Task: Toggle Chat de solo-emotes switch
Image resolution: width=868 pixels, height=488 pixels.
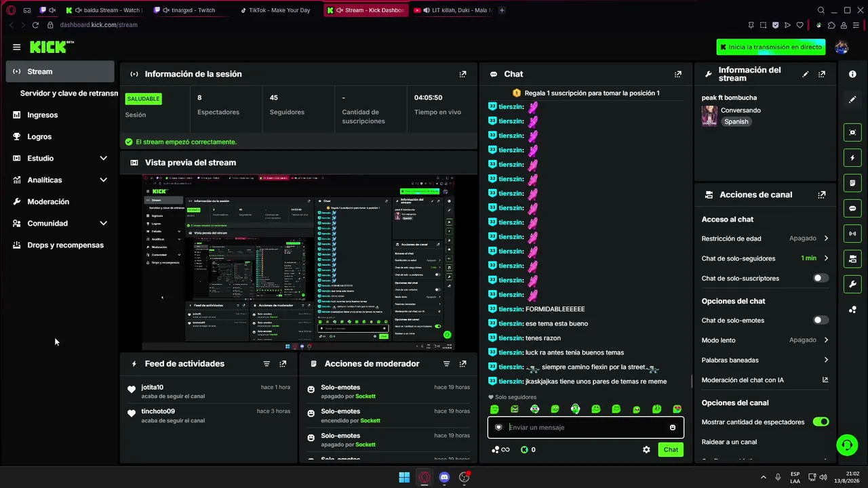Action: click(821, 321)
